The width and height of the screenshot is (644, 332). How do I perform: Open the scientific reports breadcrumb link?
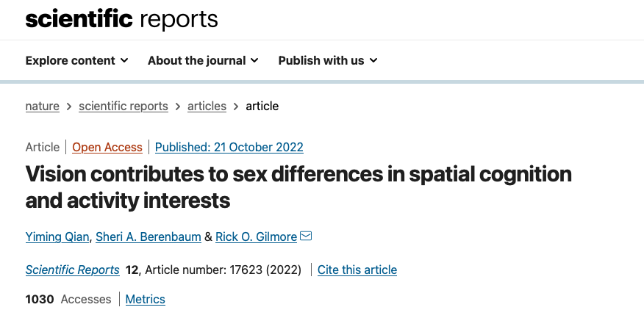click(x=124, y=106)
